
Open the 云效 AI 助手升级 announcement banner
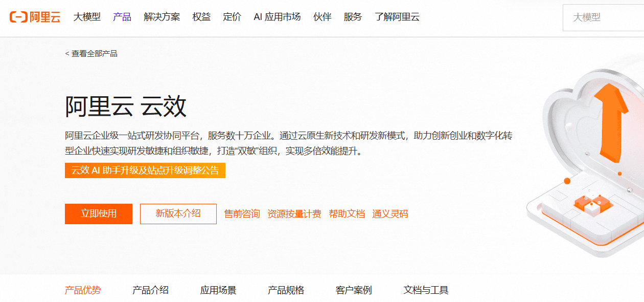tap(145, 170)
